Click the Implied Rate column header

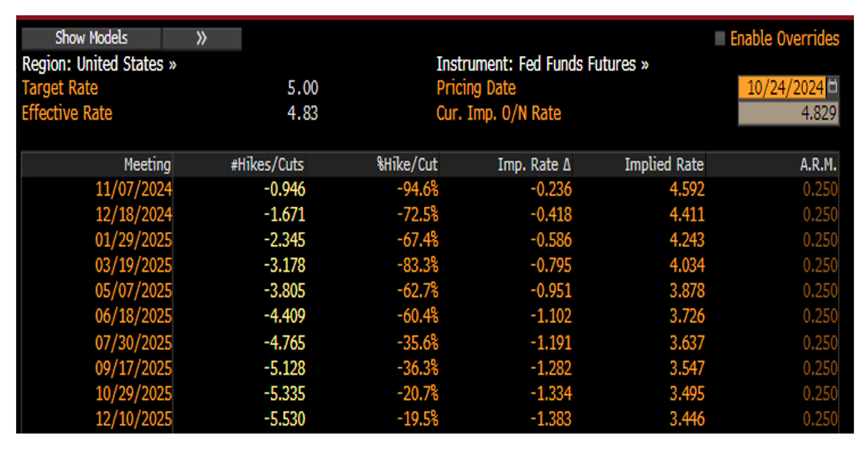(x=664, y=165)
